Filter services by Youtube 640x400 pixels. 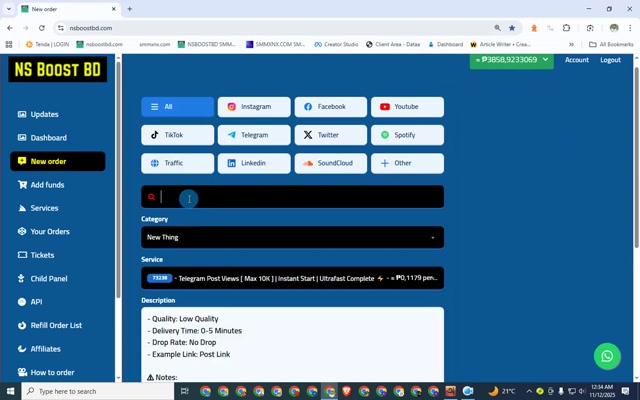pyautogui.click(x=407, y=107)
